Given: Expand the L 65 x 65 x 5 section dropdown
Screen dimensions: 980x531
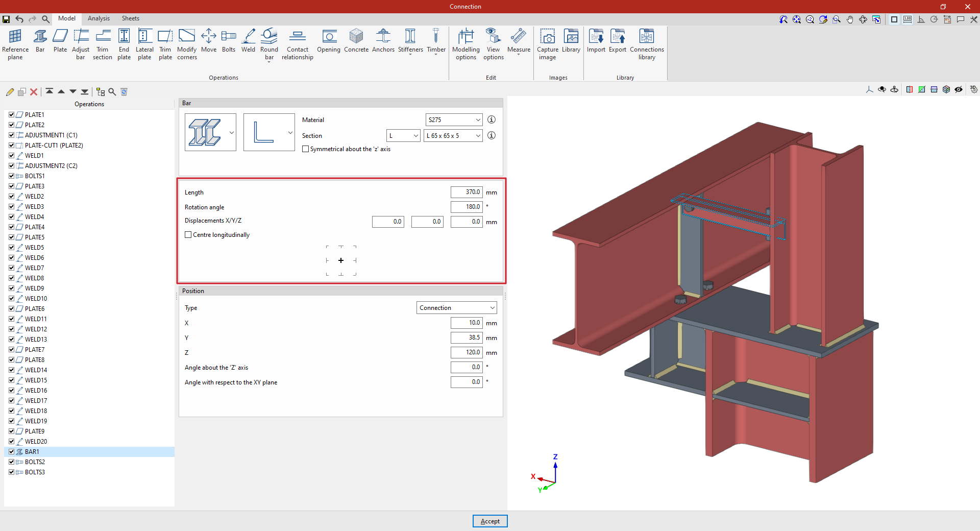Looking at the screenshot, I should pyautogui.click(x=453, y=136).
